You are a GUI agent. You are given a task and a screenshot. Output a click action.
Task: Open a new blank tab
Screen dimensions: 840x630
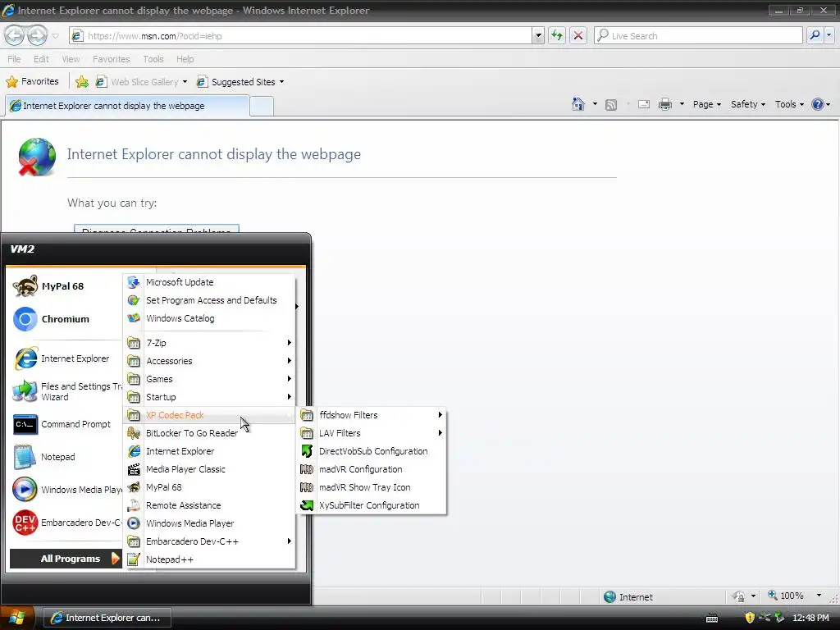point(262,106)
